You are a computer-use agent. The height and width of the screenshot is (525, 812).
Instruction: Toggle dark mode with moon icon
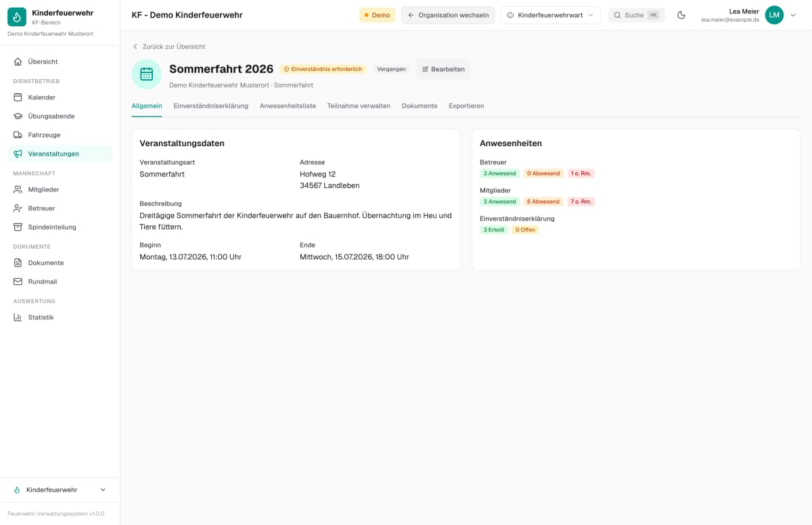(x=681, y=15)
